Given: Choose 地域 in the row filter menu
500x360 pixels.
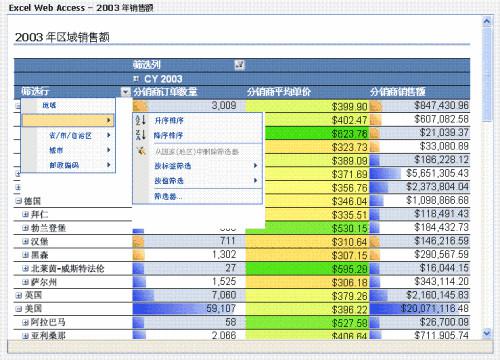Looking at the screenshot, I should 68,105.
